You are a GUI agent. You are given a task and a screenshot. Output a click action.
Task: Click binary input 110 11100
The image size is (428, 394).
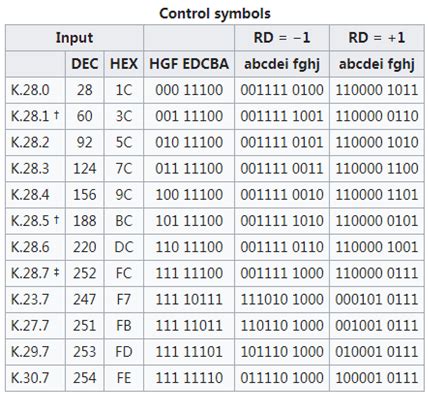[x=189, y=247]
